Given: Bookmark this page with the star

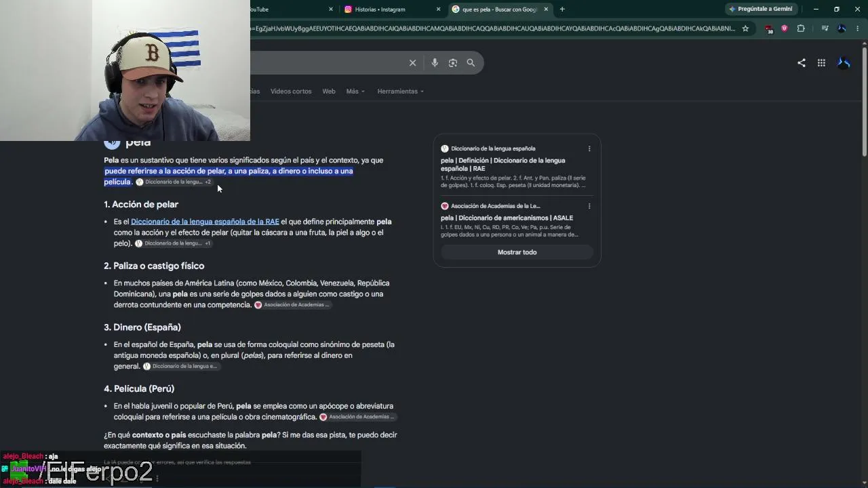Looking at the screenshot, I should click(745, 28).
